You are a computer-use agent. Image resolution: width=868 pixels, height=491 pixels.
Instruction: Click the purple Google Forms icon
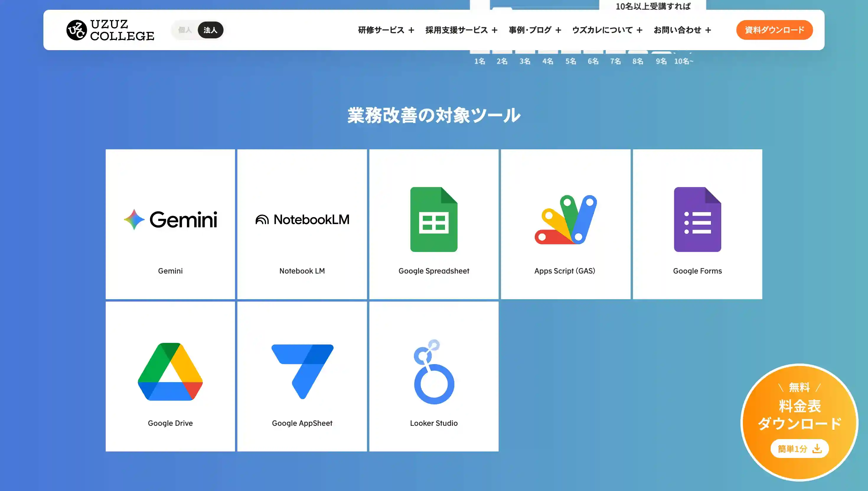tap(697, 219)
